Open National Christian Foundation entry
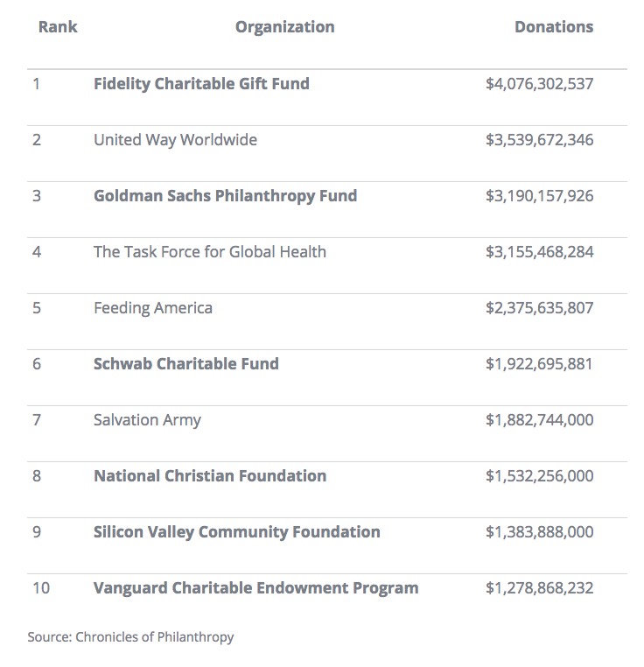Screen dimensions: 644x667 coord(210,476)
